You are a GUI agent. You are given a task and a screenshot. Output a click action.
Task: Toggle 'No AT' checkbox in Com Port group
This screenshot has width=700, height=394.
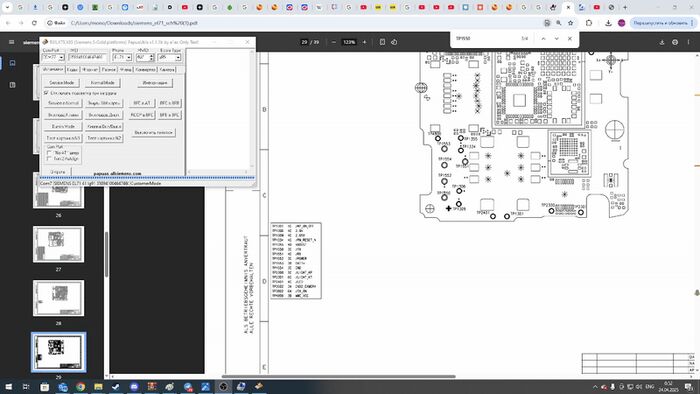[49, 153]
